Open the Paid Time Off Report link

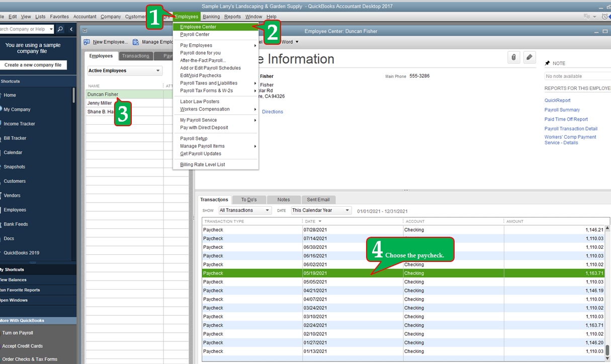pyautogui.click(x=566, y=120)
